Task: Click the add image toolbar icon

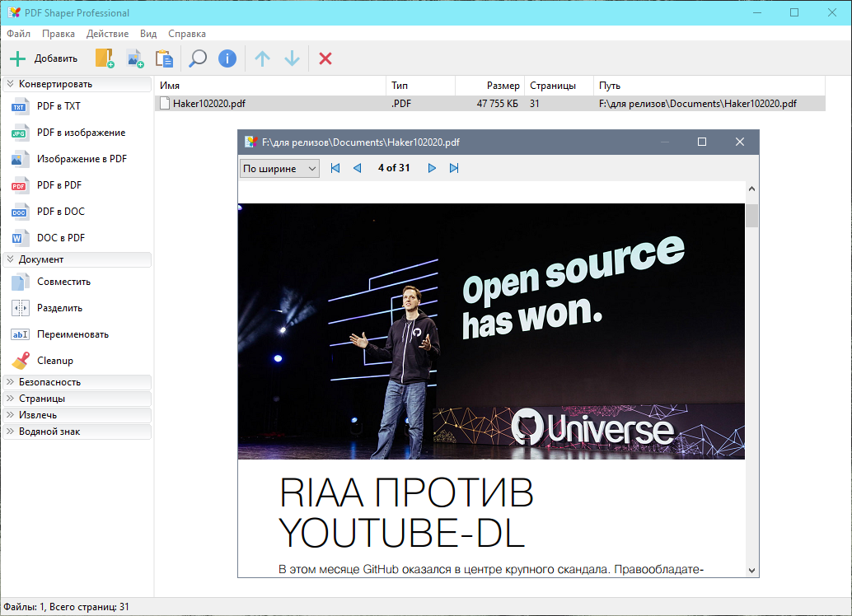Action: 134,58
